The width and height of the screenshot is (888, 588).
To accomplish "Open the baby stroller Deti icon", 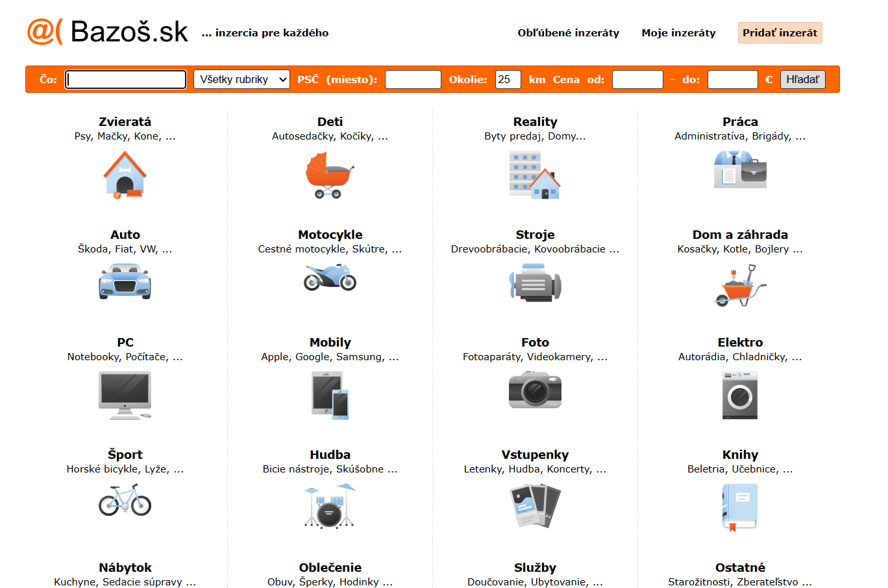I will (x=330, y=175).
